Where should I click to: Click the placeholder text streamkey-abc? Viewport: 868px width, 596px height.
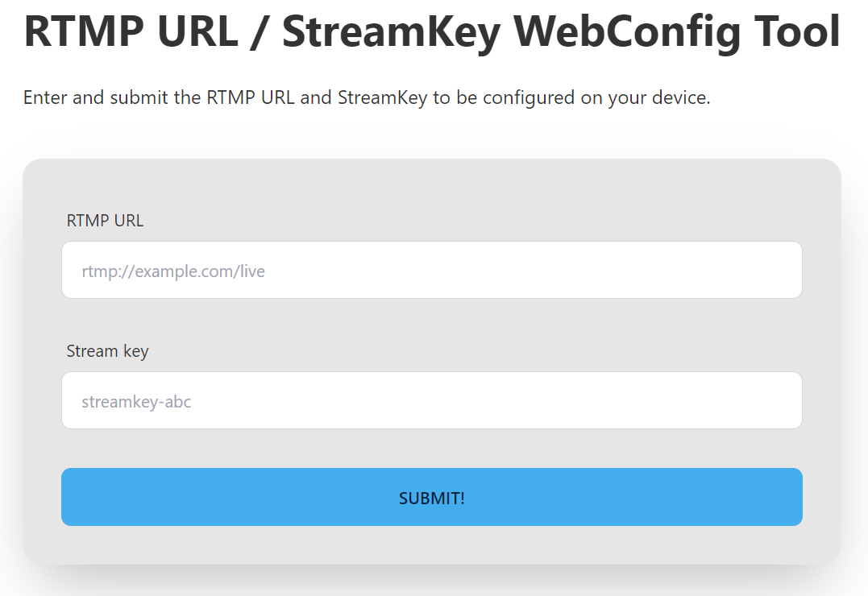pos(135,401)
